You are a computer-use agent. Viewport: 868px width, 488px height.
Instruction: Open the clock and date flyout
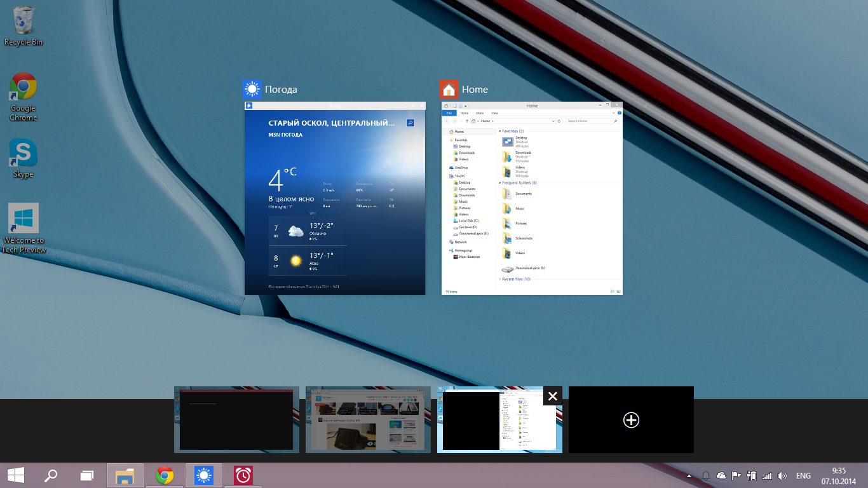click(x=839, y=475)
